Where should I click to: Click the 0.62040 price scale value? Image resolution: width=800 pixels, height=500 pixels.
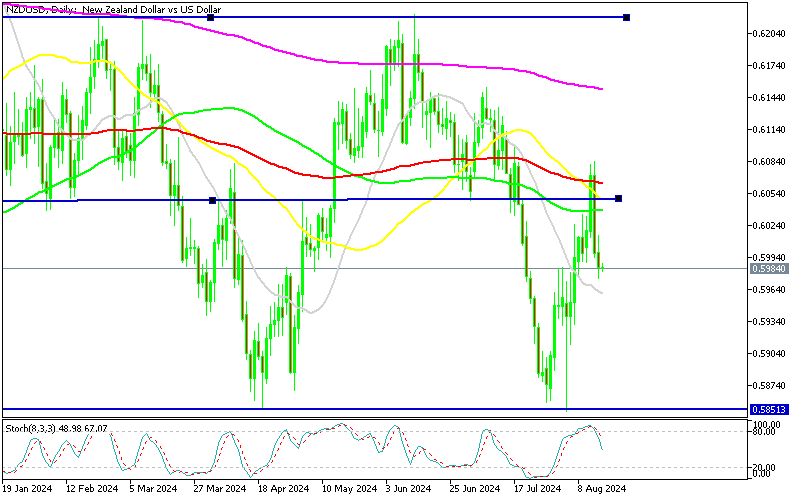(x=770, y=34)
